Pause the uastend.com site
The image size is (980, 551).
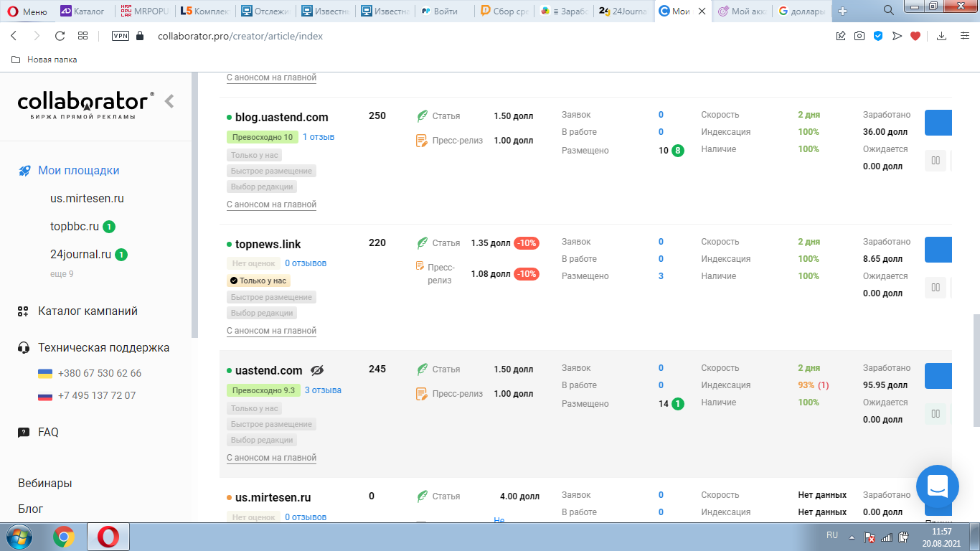pos(936,414)
